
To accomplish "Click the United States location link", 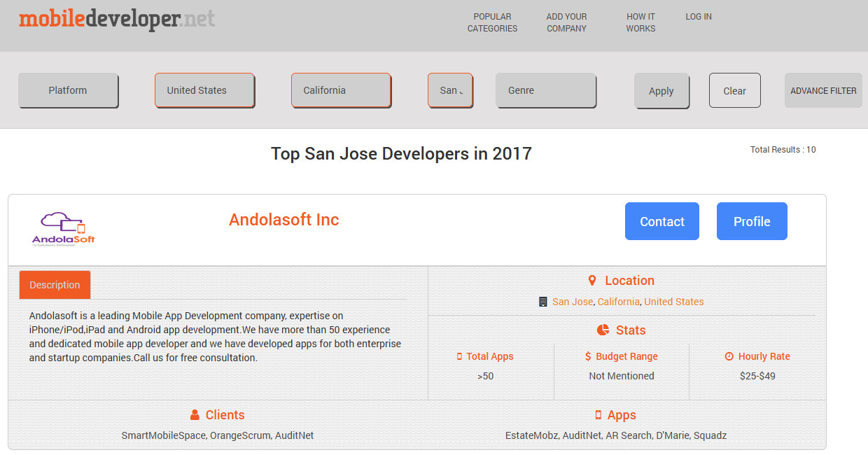I will click(x=674, y=302).
